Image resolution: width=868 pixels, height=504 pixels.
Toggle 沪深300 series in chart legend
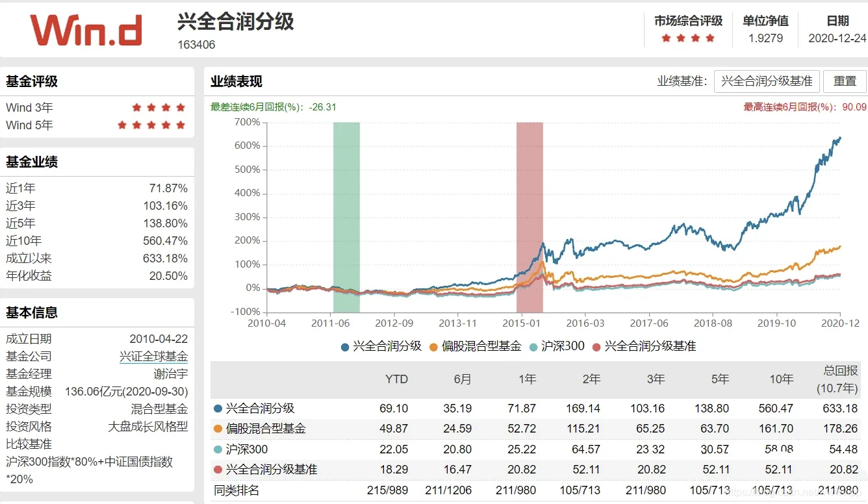[x=557, y=346]
